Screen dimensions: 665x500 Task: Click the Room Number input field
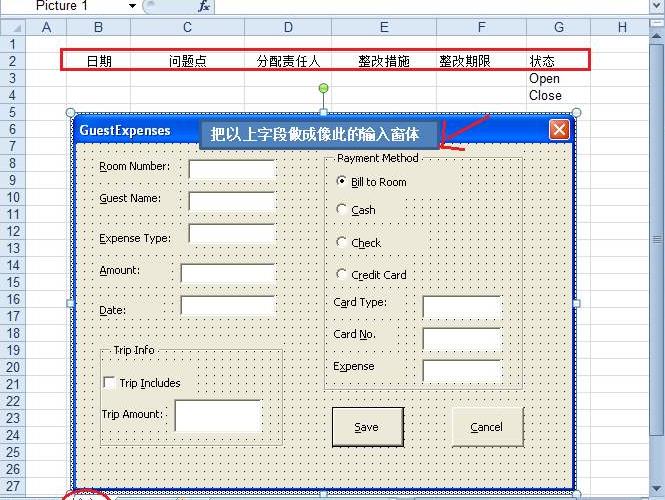click(231, 169)
